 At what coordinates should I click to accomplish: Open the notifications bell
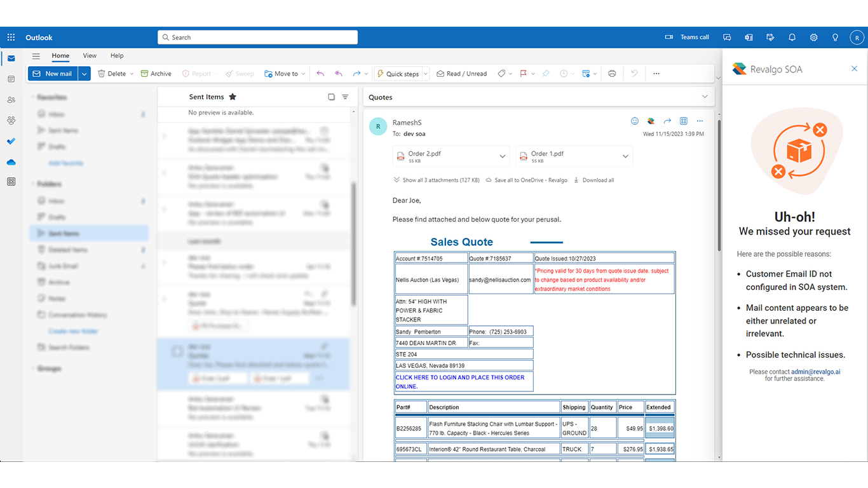coord(792,37)
